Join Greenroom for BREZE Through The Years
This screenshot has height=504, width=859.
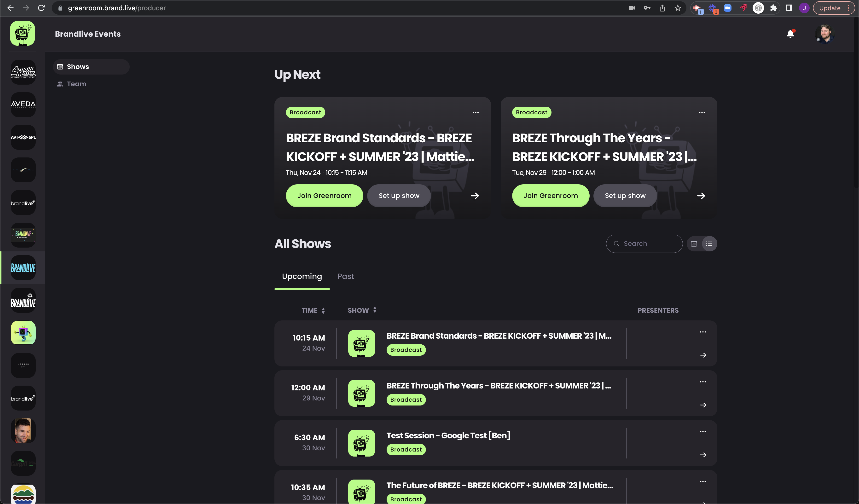(551, 196)
